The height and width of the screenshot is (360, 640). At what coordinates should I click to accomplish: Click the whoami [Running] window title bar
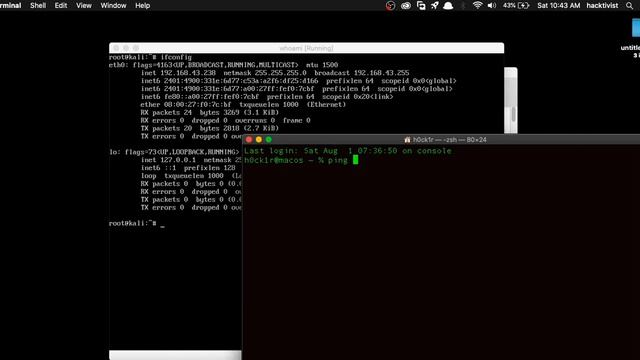306,48
